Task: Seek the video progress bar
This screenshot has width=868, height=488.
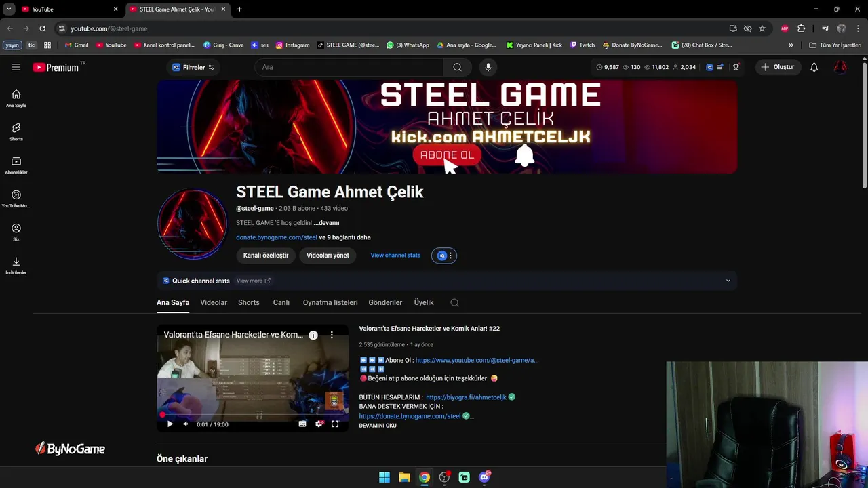Action: [x=252, y=415]
